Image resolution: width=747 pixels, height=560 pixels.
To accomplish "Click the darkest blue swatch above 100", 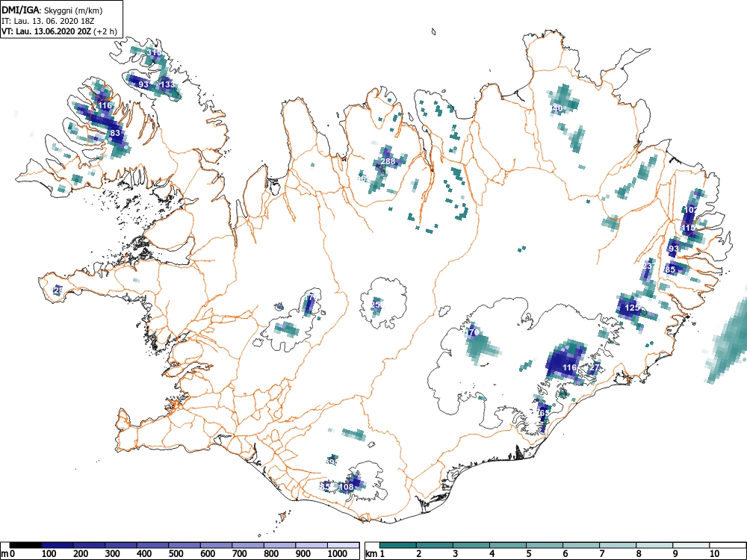I will click(x=58, y=545).
